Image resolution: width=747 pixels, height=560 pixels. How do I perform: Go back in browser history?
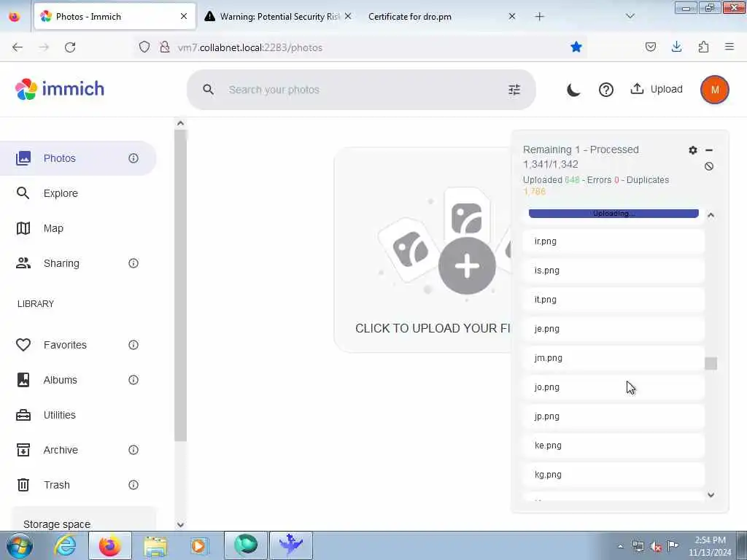pos(18,47)
